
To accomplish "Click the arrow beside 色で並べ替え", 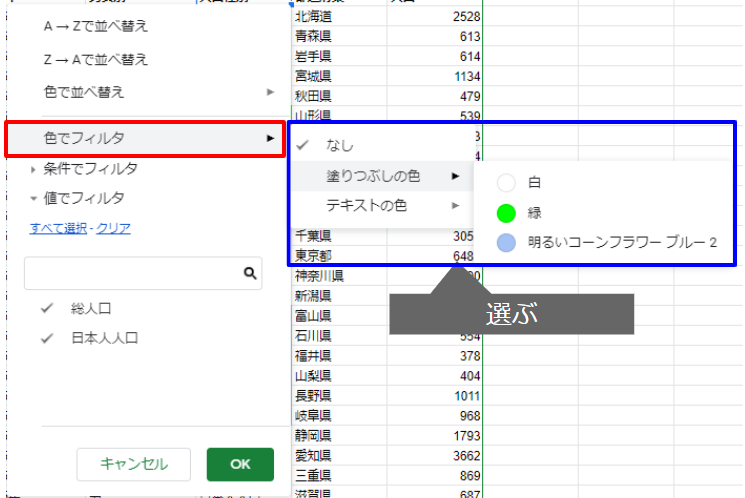I will coord(270,92).
